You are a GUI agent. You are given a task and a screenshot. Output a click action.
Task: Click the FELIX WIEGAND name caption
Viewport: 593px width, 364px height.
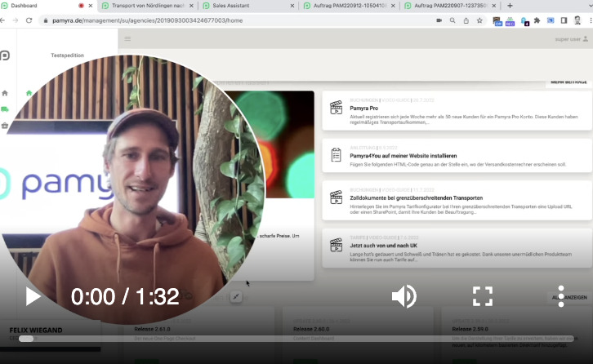[36, 330]
